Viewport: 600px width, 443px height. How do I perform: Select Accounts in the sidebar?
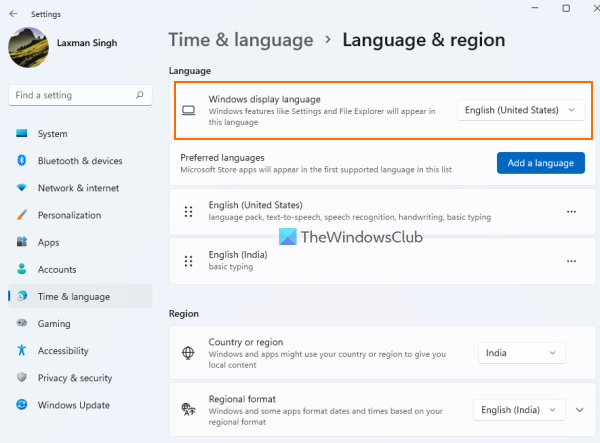tap(57, 270)
